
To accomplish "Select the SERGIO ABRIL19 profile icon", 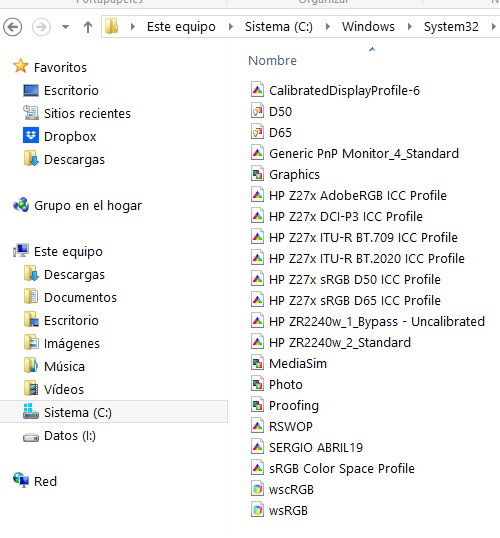I will (x=257, y=447).
